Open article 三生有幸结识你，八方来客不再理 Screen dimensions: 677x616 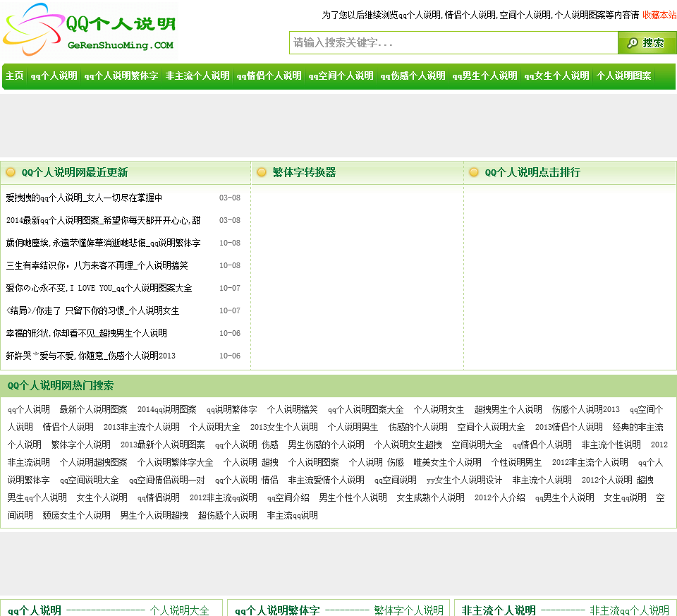coord(97,265)
